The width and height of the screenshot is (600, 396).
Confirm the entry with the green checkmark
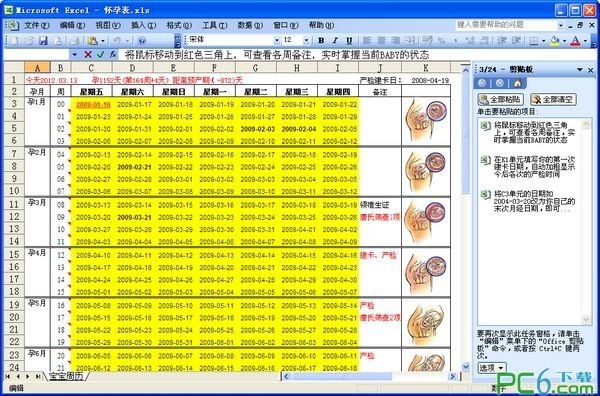(x=100, y=55)
